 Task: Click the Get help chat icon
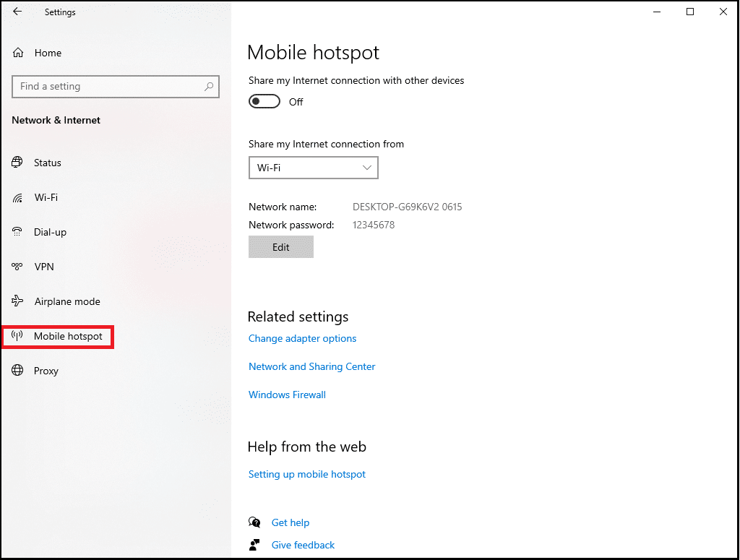(x=254, y=522)
